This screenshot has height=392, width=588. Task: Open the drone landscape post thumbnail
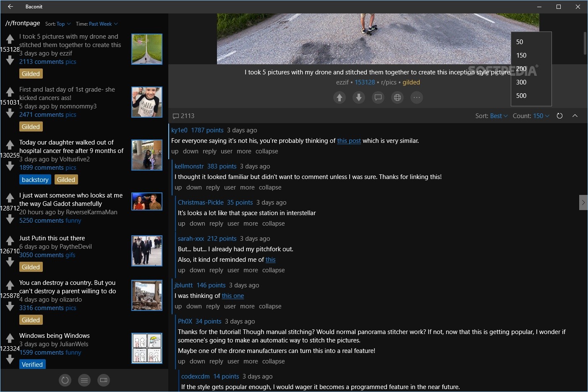click(147, 49)
